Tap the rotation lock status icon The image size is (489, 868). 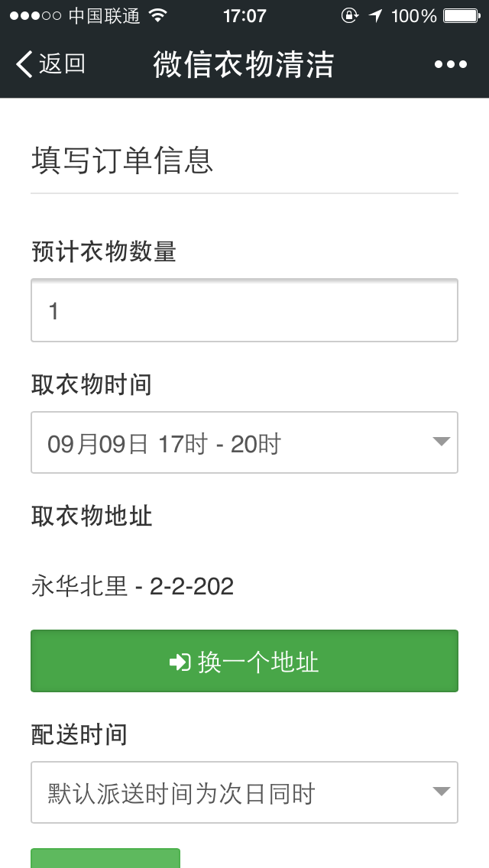tap(349, 16)
